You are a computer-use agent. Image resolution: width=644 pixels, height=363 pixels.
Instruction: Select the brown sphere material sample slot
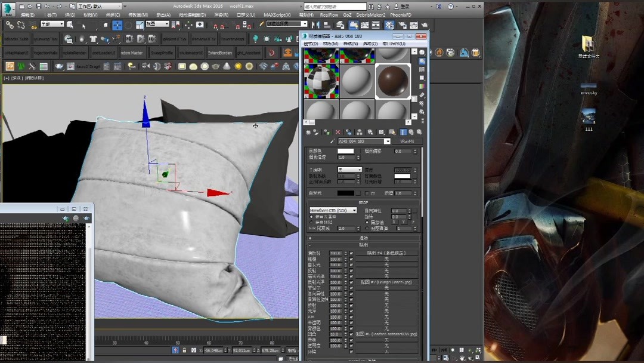pos(394,79)
